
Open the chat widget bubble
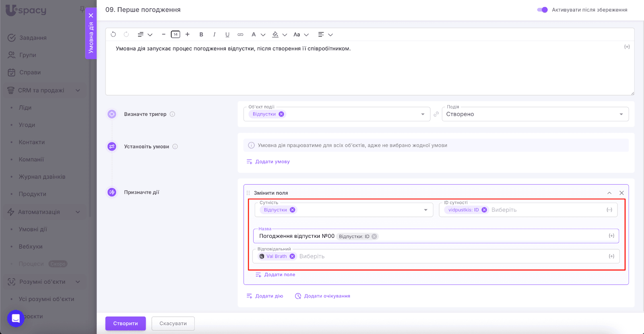16,319
